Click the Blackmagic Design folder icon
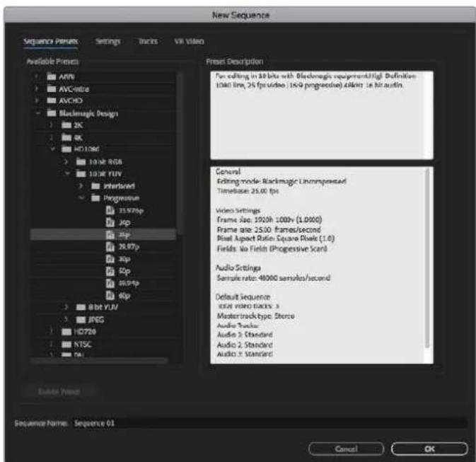 point(52,113)
